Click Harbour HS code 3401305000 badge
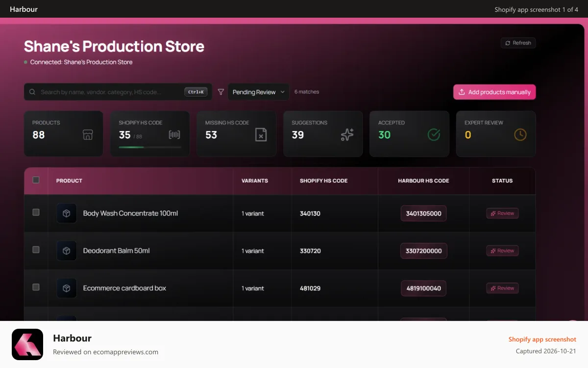The image size is (588, 368). click(424, 213)
